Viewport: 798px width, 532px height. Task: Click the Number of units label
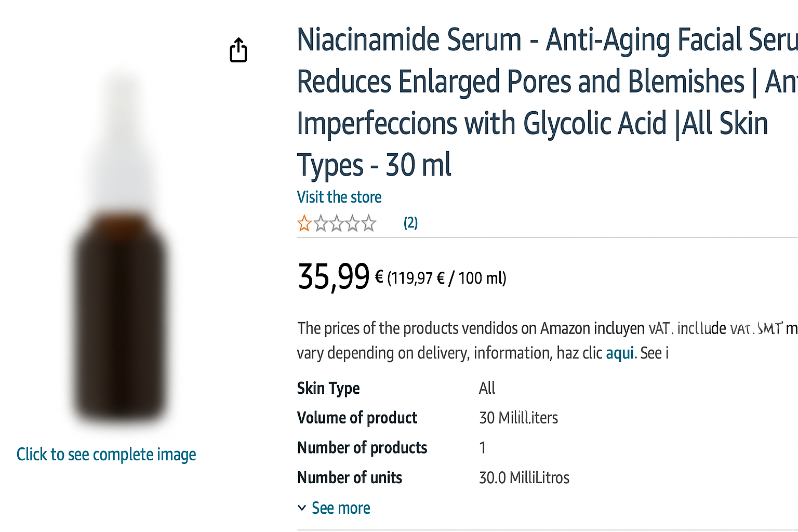point(350,478)
